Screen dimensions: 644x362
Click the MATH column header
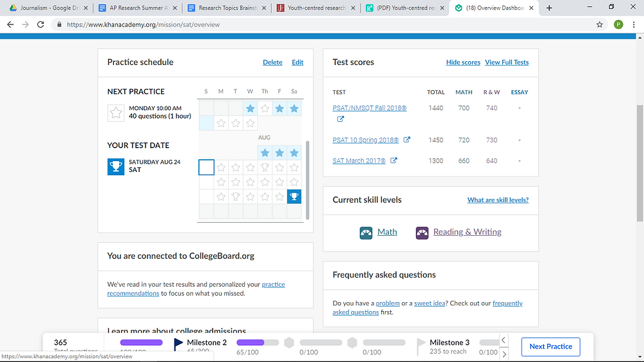(464, 92)
